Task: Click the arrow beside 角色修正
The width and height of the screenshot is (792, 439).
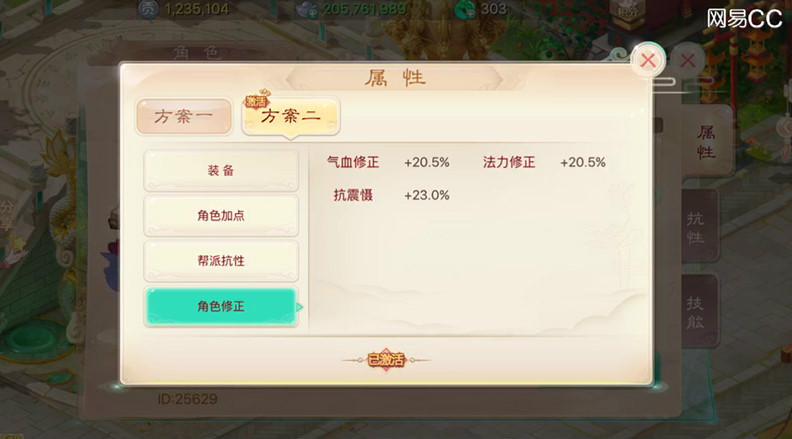Action: tap(300, 307)
